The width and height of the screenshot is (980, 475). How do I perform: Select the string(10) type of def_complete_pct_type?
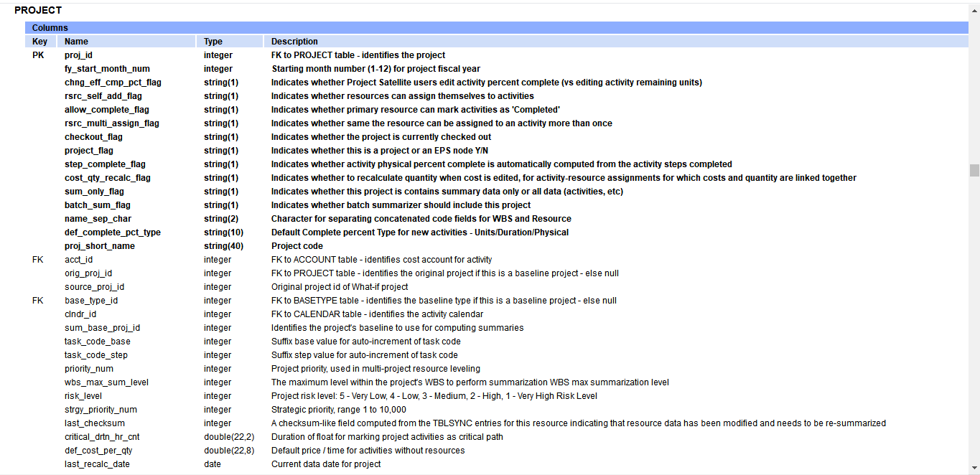point(224,232)
